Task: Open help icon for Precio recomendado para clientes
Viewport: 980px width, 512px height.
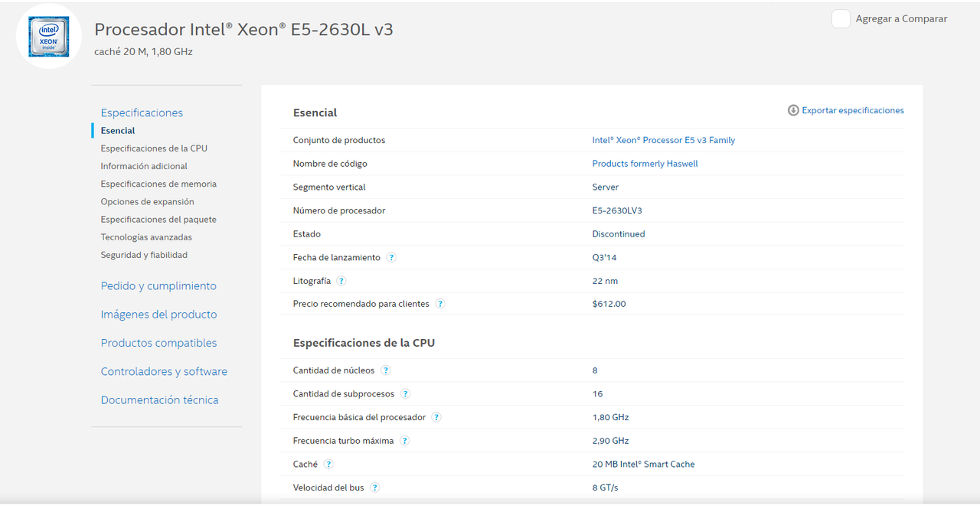Action: click(x=440, y=304)
